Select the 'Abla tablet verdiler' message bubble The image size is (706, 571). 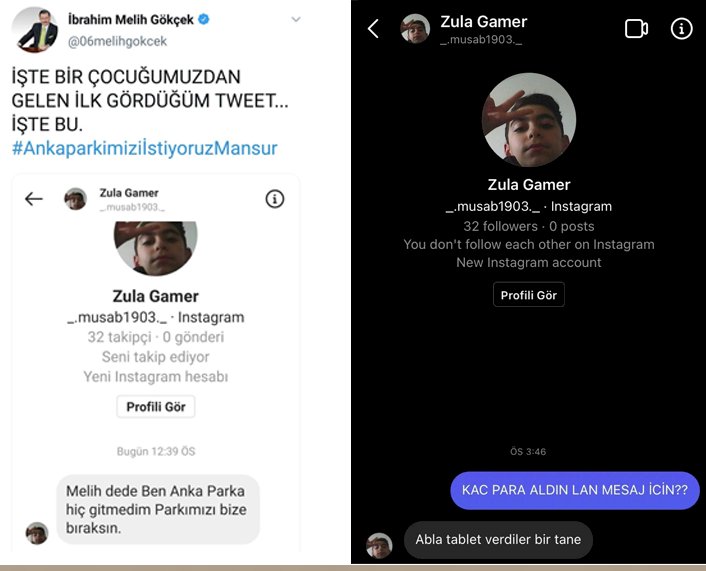(x=498, y=539)
